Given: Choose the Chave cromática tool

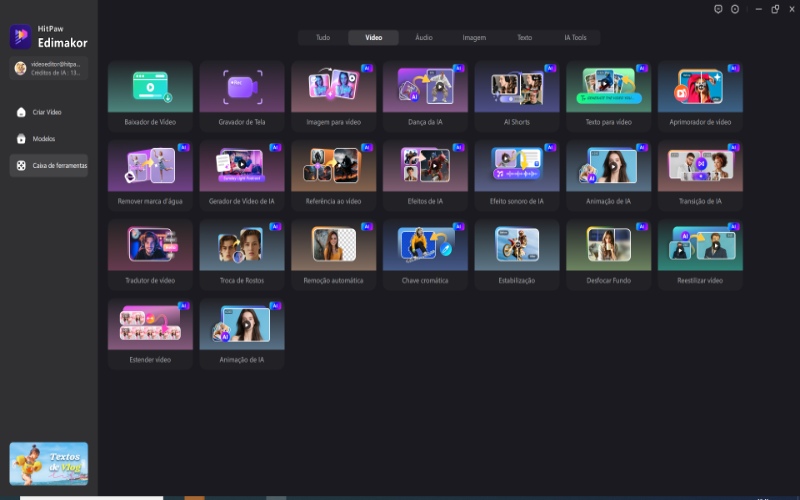Looking at the screenshot, I should [x=425, y=252].
